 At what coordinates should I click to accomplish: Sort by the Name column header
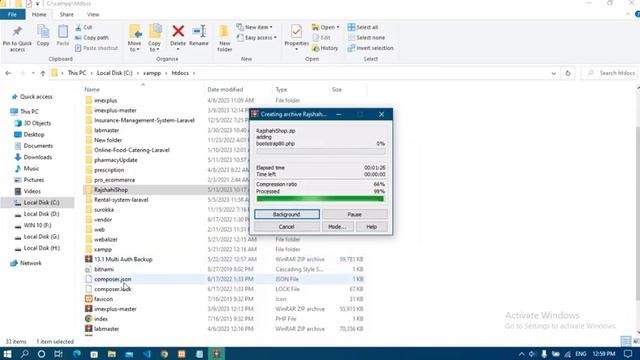click(x=92, y=89)
